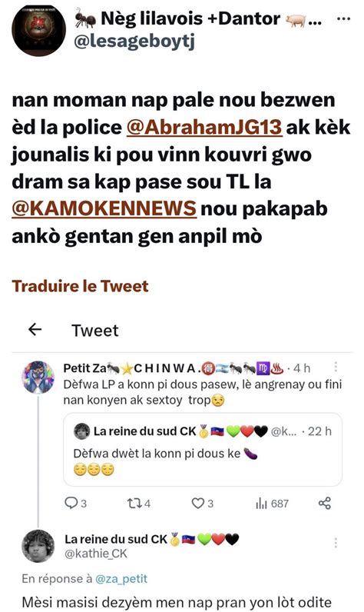Tap the back arrow beside Tweet
This screenshot has height=612, width=364.
[35, 330]
